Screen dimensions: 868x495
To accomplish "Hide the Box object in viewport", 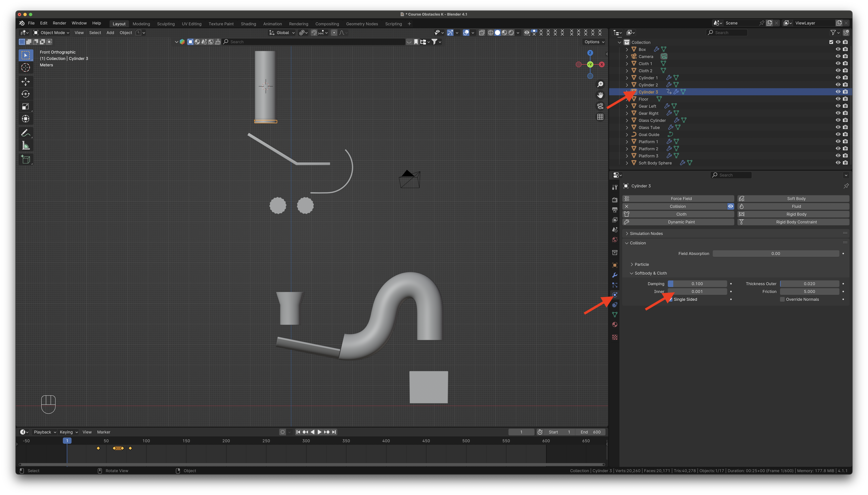I will 838,49.
